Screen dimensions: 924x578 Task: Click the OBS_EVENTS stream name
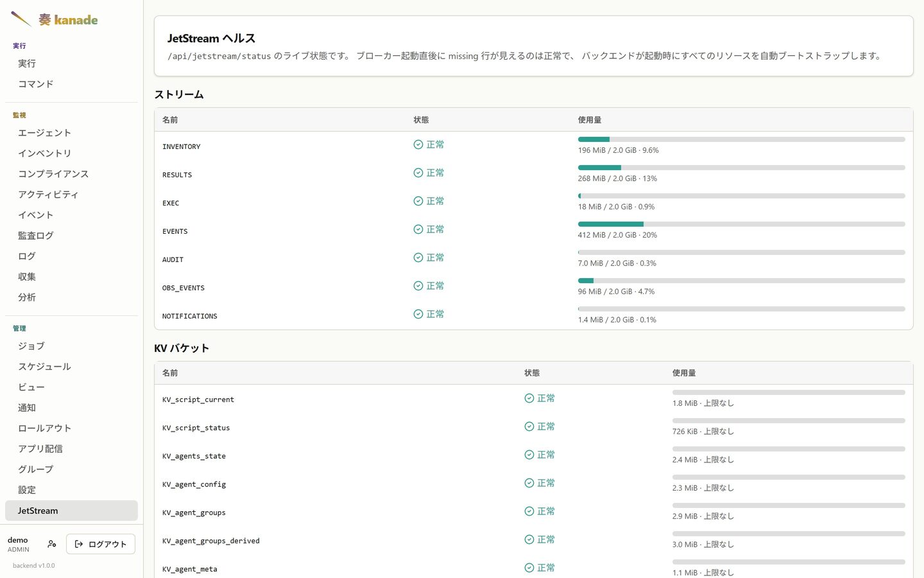(184, 288)
